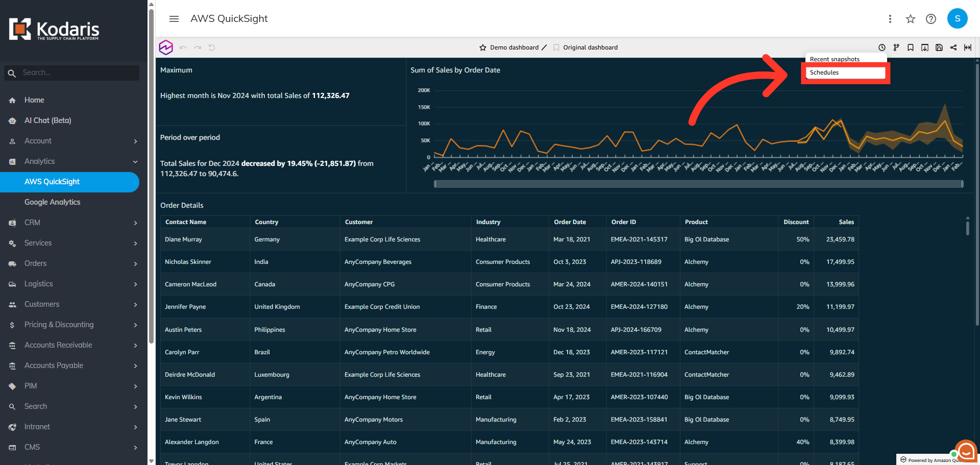Favorite this page with the header star

[910, 19]
